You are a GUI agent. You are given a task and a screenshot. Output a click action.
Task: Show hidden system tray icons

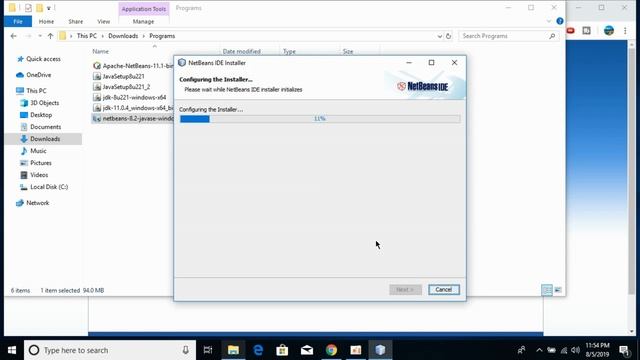click(x=539, y=350)
